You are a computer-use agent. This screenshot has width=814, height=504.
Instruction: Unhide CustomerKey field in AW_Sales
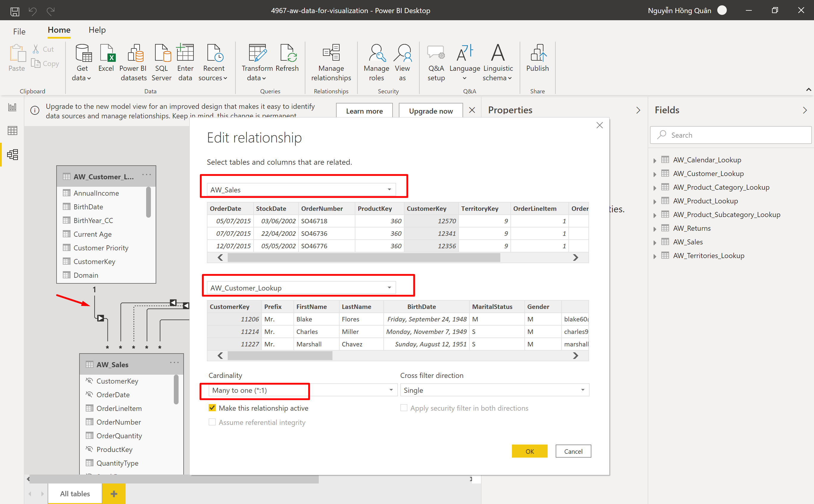pyautogui.click(x=89, y=381)
